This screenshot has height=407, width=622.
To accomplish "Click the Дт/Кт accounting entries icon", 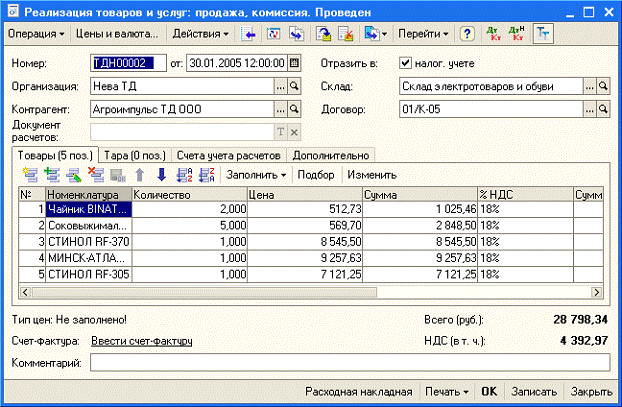I will pyautogui.click(x=494, y=34).
